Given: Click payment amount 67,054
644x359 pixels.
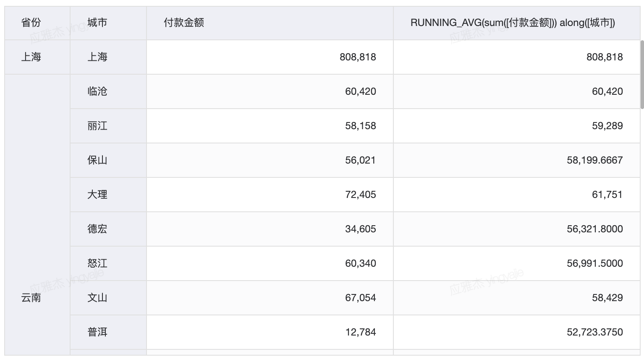Looking at the screenshot, I should click(270, 298).
